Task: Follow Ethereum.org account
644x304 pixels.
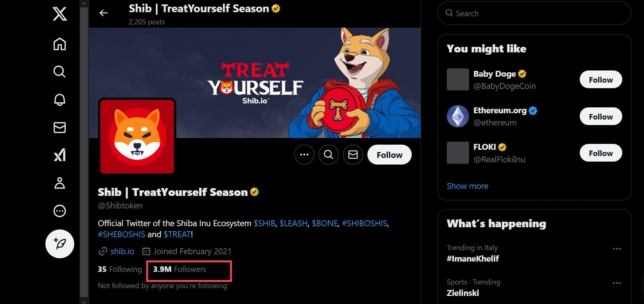Action: [600, 117]
